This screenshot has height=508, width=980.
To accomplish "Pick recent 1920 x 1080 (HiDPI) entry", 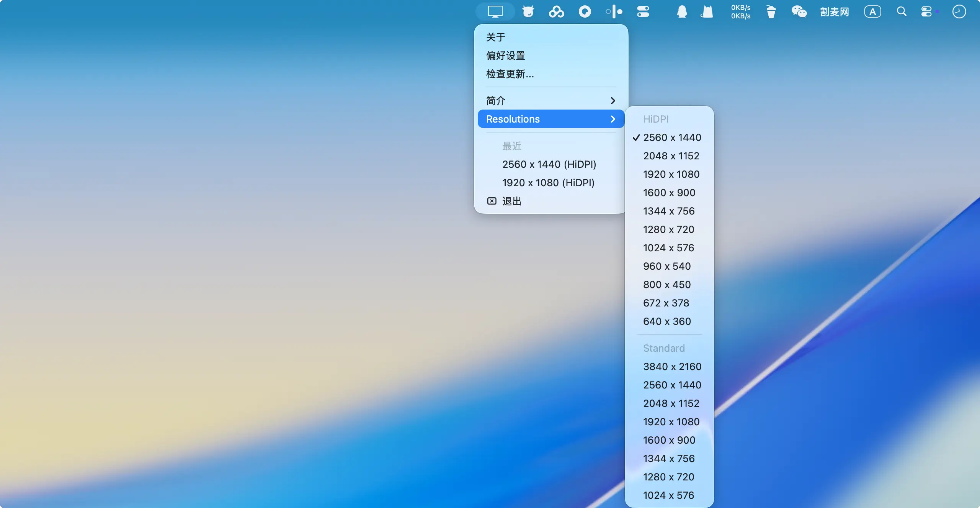I will (548, 183).
